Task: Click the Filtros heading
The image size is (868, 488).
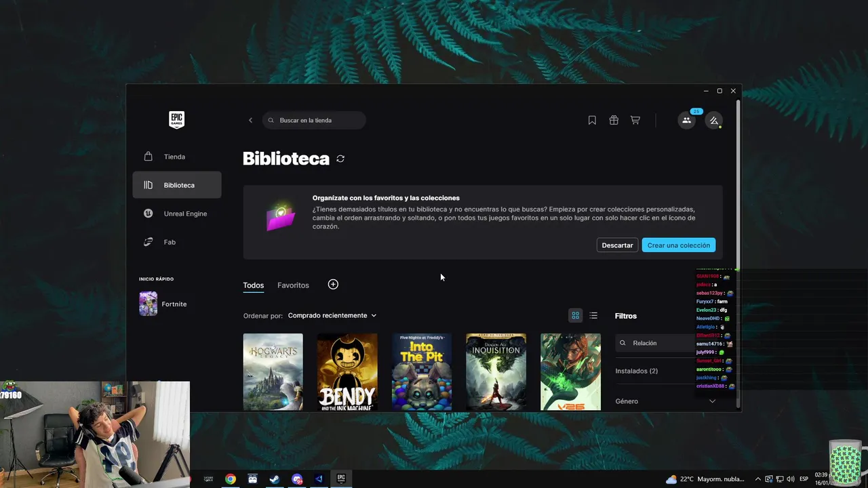Action: point(626,316)
